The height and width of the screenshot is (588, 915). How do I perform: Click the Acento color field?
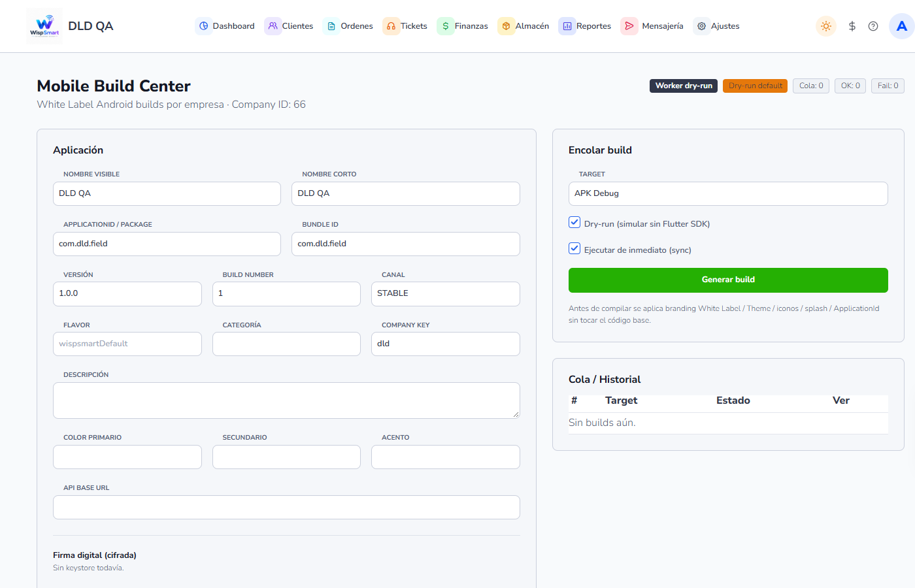coord(446,457)
